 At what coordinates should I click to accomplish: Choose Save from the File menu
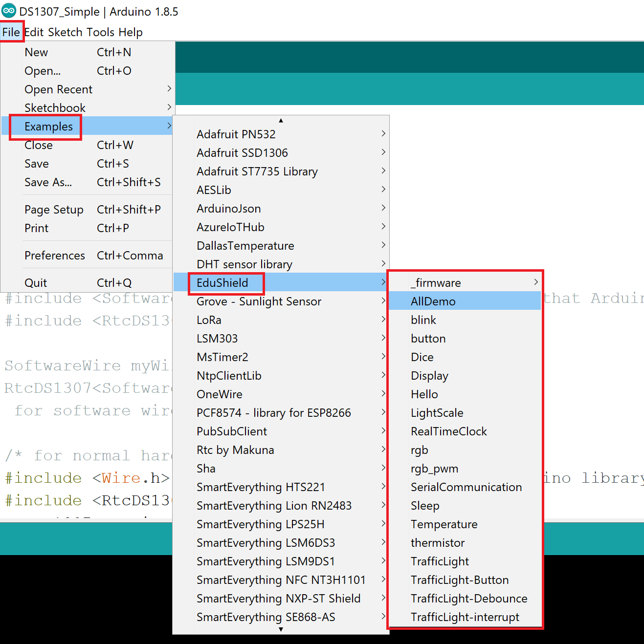87,164
